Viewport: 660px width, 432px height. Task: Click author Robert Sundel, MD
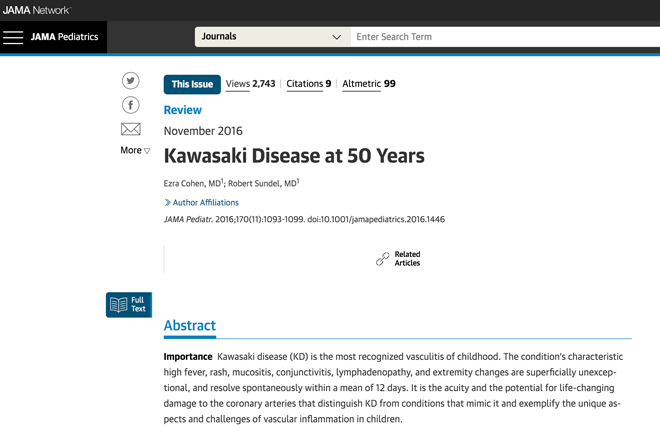[262, 184]
